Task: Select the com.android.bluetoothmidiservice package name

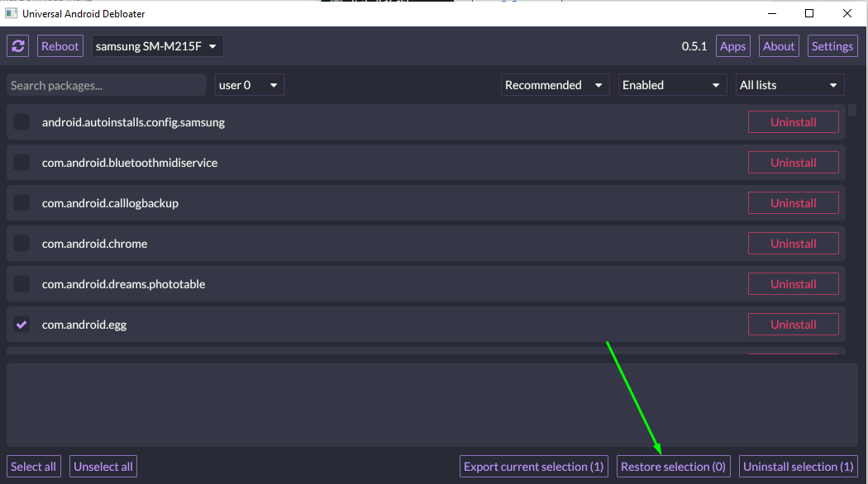Action: click(130, 164)
